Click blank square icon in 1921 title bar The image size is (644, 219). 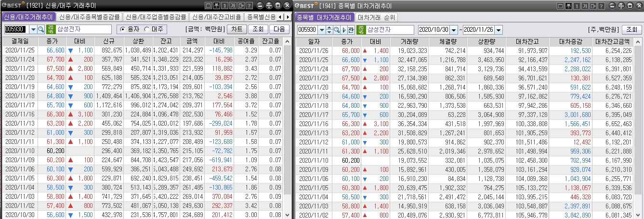209,6
